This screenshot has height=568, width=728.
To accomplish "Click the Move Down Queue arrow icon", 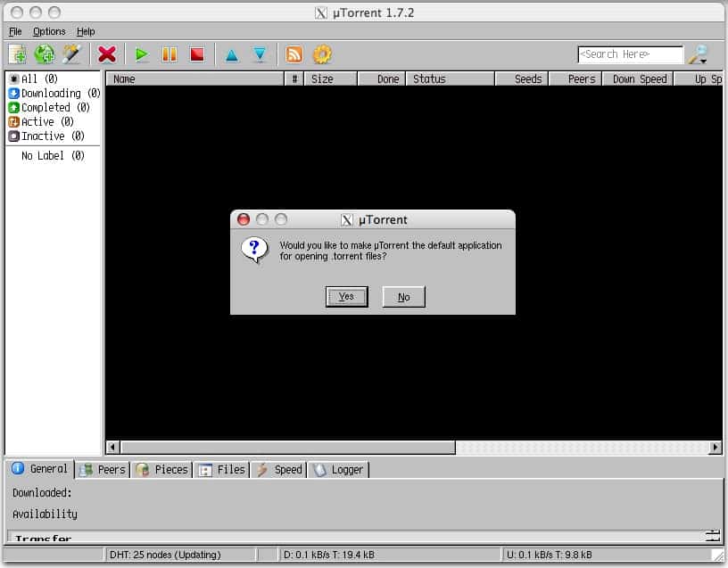I will 260,54.
